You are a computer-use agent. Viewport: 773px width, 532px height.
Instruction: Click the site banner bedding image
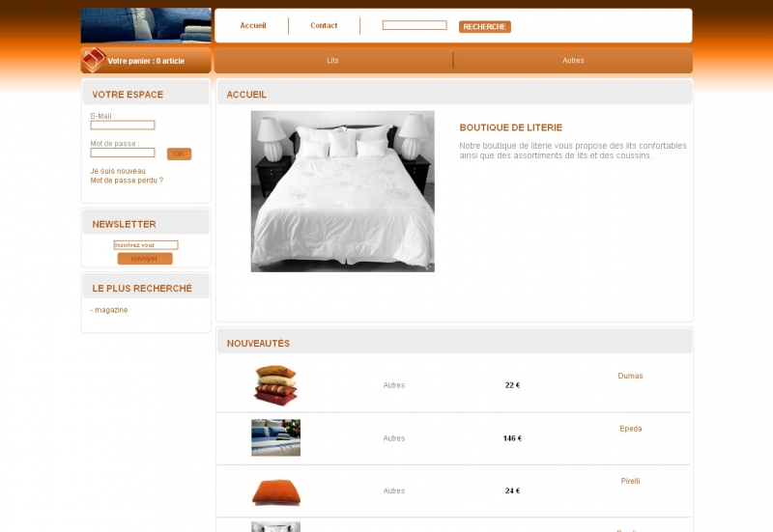[146, 25]
